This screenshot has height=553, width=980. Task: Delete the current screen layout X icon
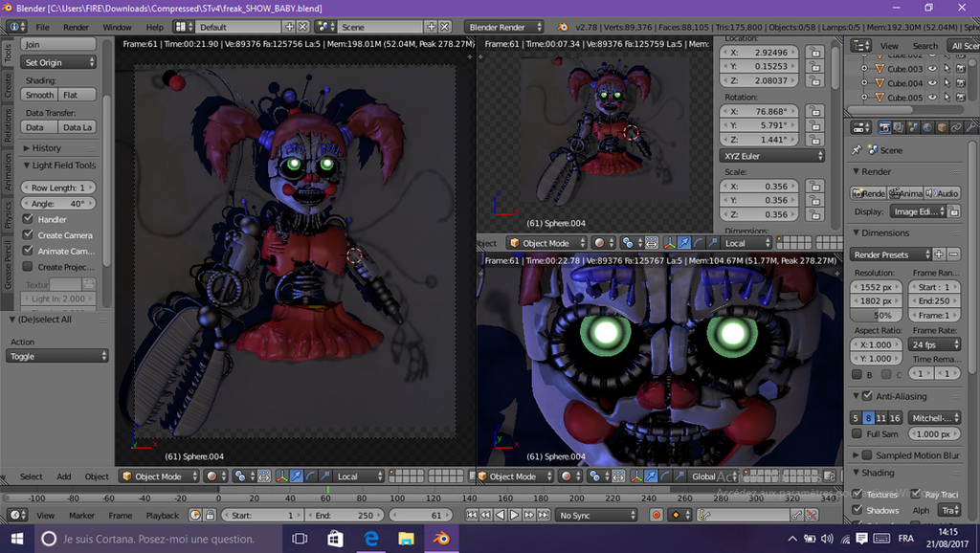click(x=303, y=27)
